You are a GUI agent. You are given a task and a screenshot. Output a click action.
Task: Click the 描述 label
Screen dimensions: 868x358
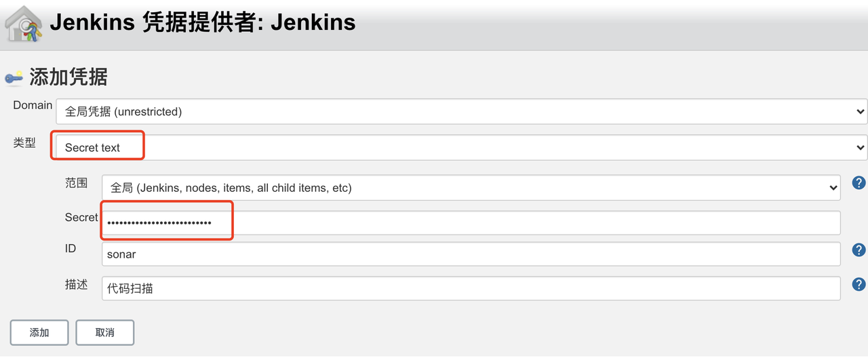(76, 285)
